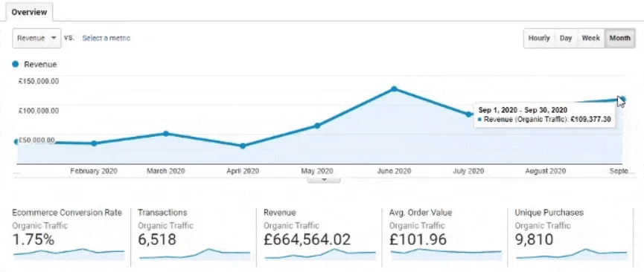Click the Avg. Order Value £101.96
This screenshot has width=644, height=272.
point(418,239)
